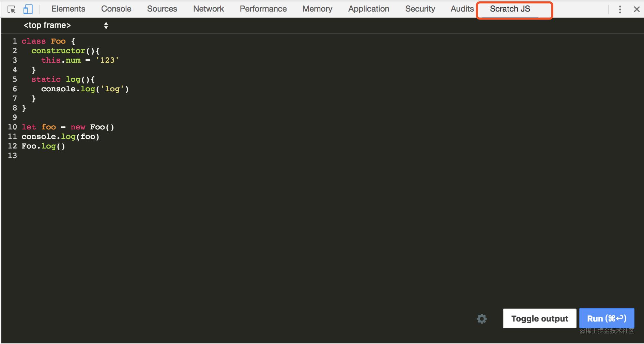The width and height of the screenshot is (644, 344).
Task: Click the frame selector up-down arrows
Action: pos(106,25)
